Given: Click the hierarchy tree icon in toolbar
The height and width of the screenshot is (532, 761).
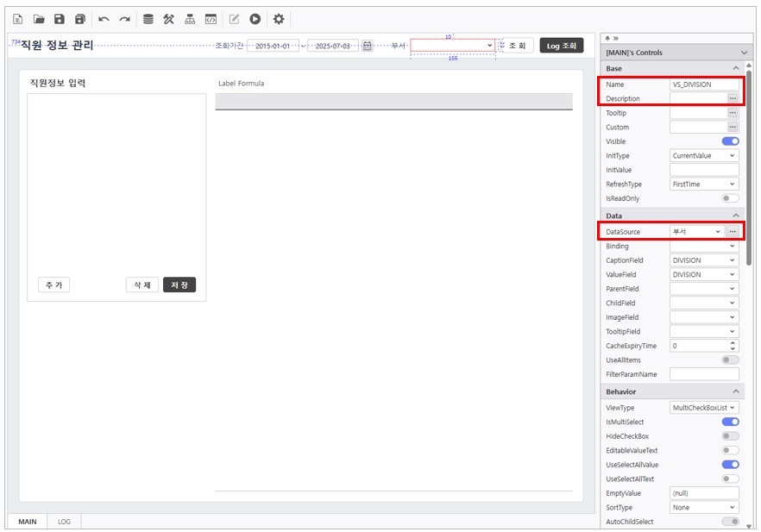Looking at the screenshot, I should [x=190, y=19].
